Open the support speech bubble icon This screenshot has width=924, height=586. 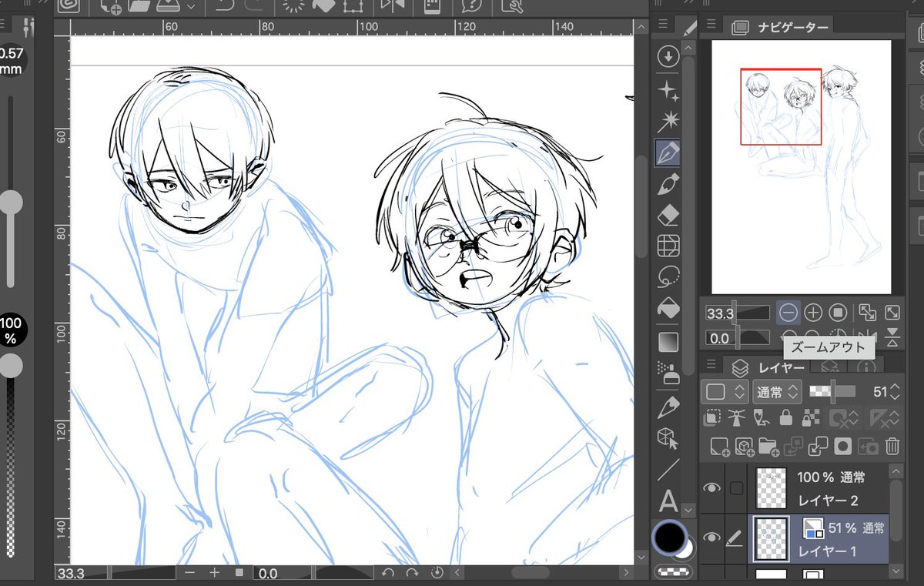coord(470,6)
